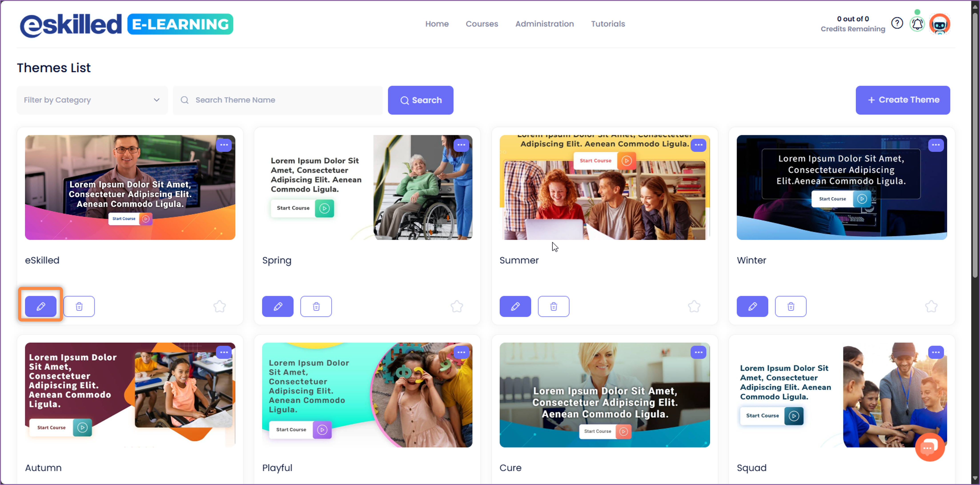Open the three-dots menu on Cure thumbnail
The image size is (980, 485).
[x=699, y=352]
